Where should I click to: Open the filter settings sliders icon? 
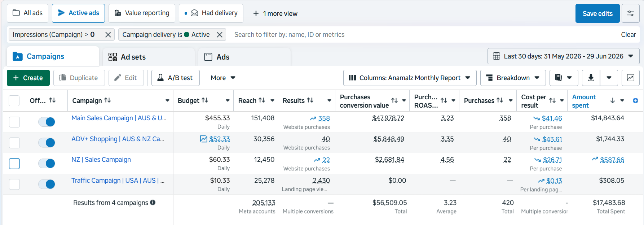(x=631, y=13)
